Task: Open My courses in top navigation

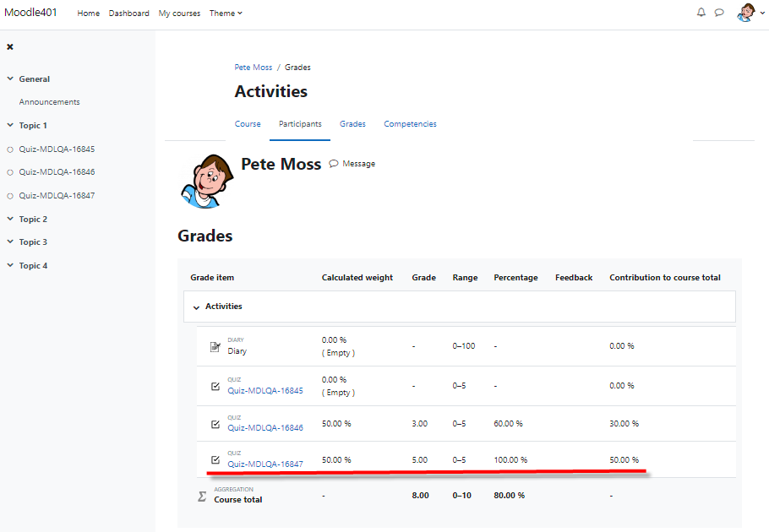Action: pyautogui.click(x=179, y=14)
